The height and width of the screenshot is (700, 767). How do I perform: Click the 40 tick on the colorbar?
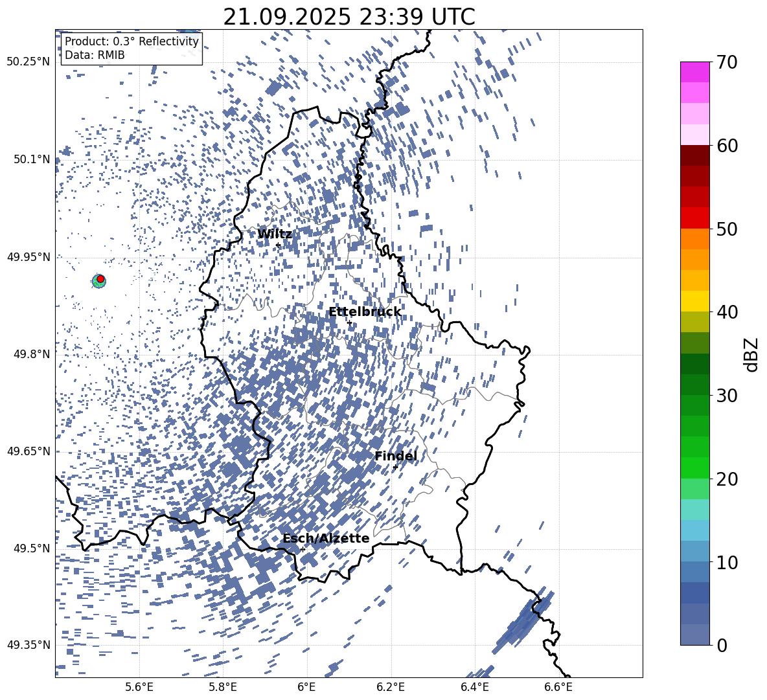tap(726, 312)
